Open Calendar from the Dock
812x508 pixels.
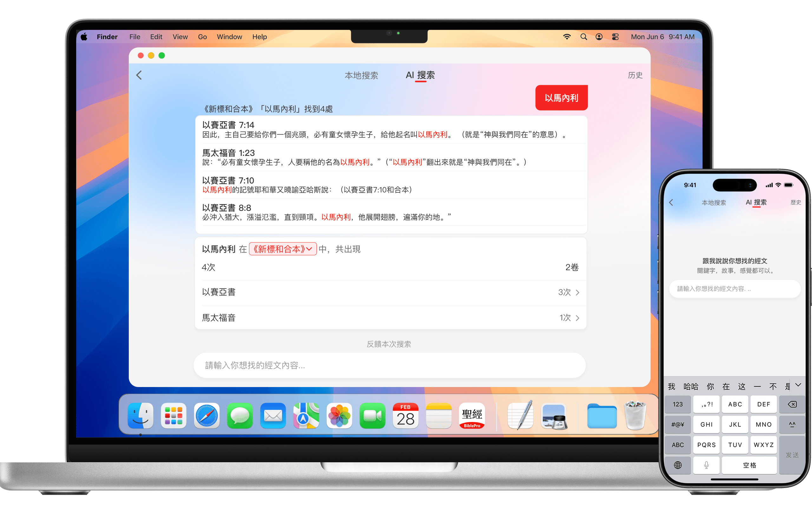click(x=406, y=416)
